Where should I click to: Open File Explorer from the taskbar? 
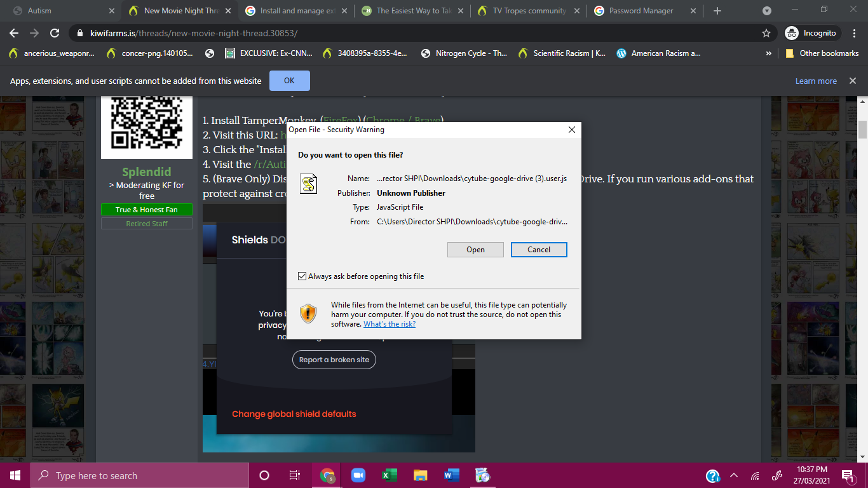421,475
